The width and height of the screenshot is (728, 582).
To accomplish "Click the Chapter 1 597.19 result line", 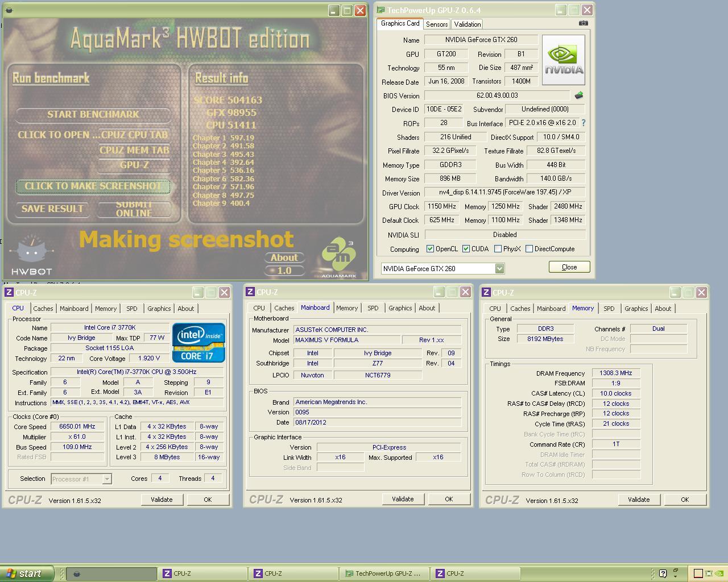I will coord(224,138).
